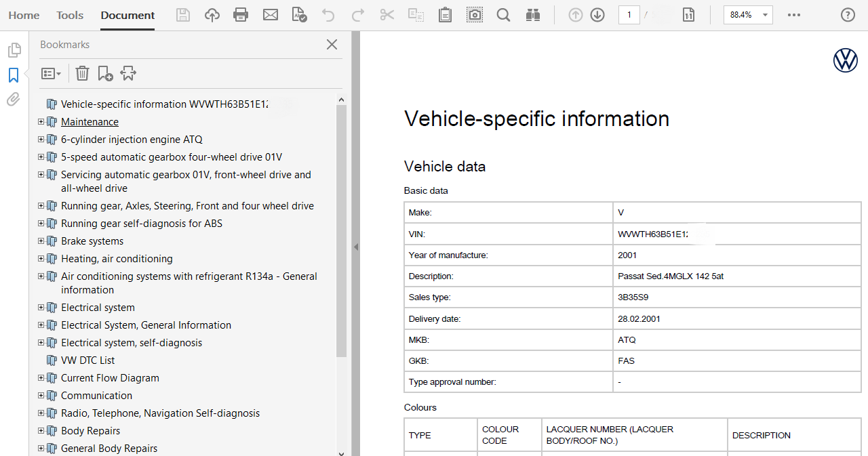Screen dimensions: 868x456
Task: Add a new bookmark icon
Action: click(105, 73)
